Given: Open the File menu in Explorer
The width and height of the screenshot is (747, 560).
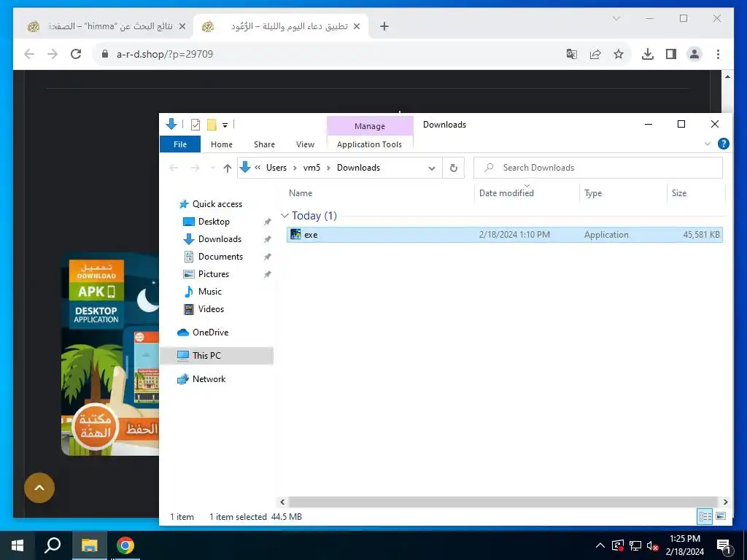Looking at the screenshot, I should click(180, 144).
